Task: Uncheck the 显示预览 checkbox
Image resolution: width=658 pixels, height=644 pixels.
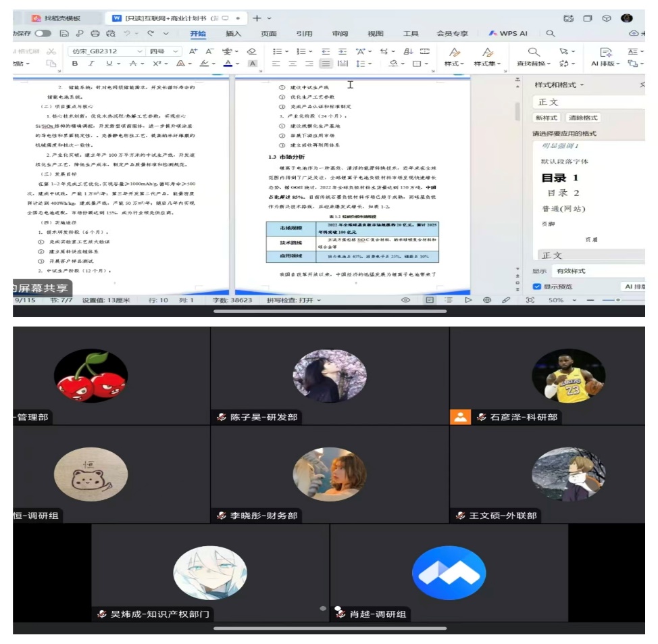Action: [x=538, y=287]
